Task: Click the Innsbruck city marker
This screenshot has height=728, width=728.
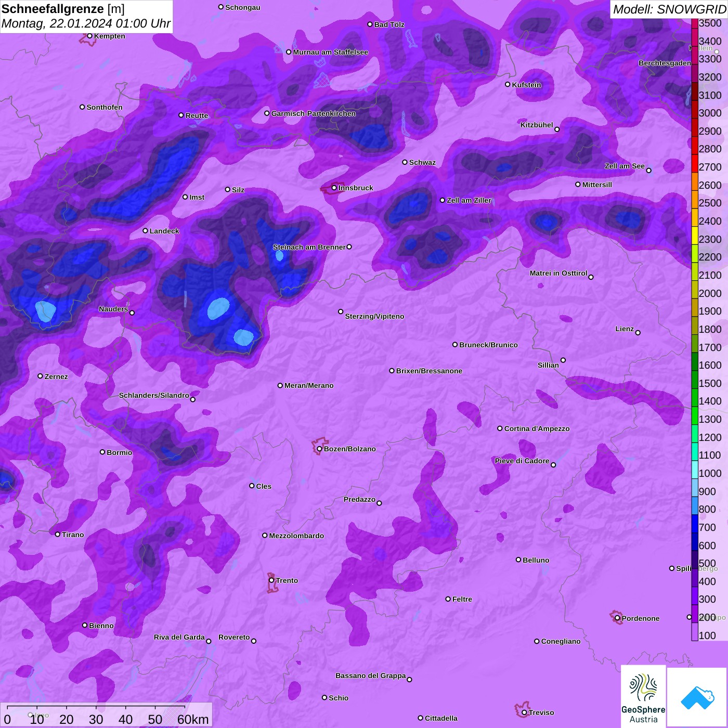Action: (x=334, y=188)
